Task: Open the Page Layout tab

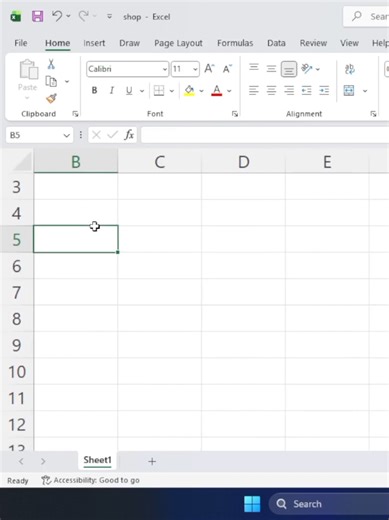Action: 178,43
